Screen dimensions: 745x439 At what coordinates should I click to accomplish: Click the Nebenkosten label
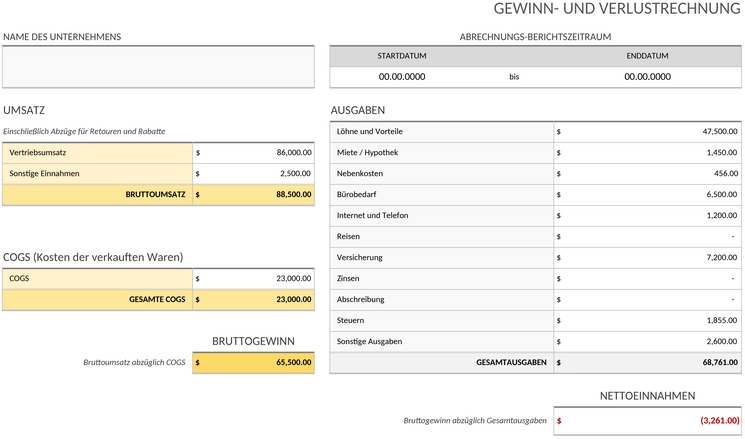[360, 173]
